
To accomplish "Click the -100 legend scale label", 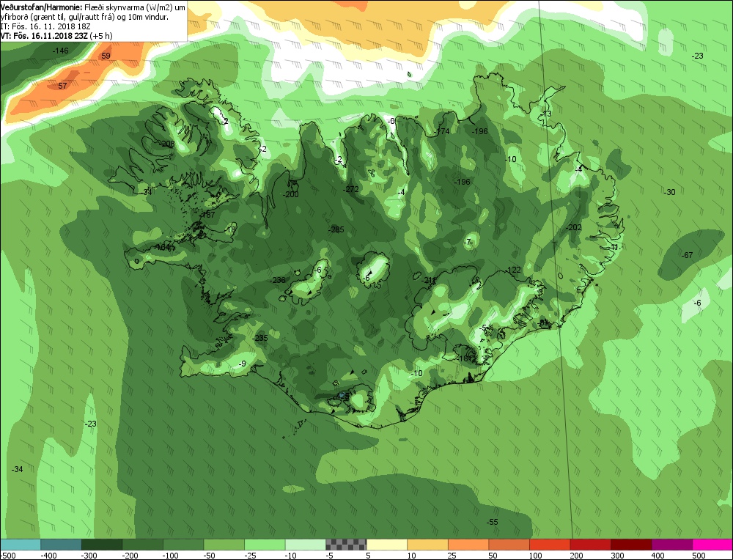I will tap(171, 556).
